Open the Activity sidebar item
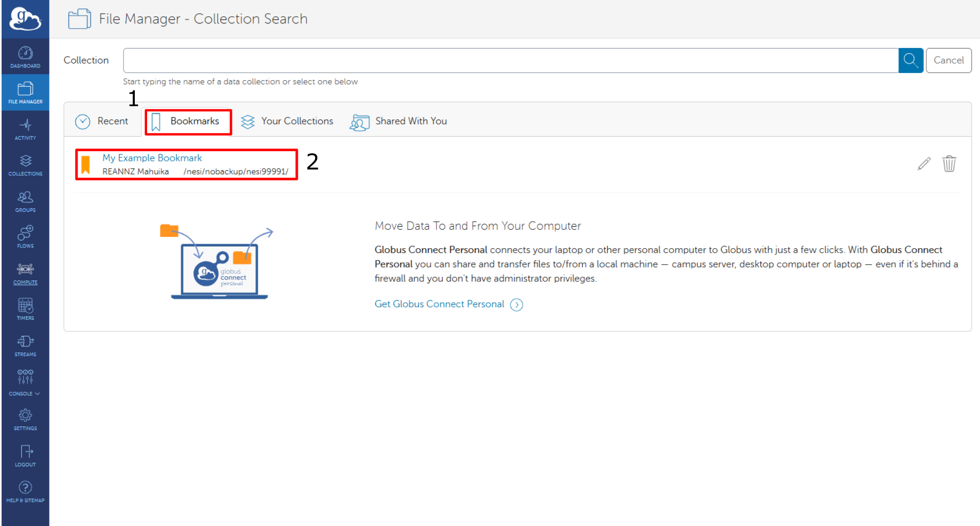This screenshot has width=980, height=526. 25,129
